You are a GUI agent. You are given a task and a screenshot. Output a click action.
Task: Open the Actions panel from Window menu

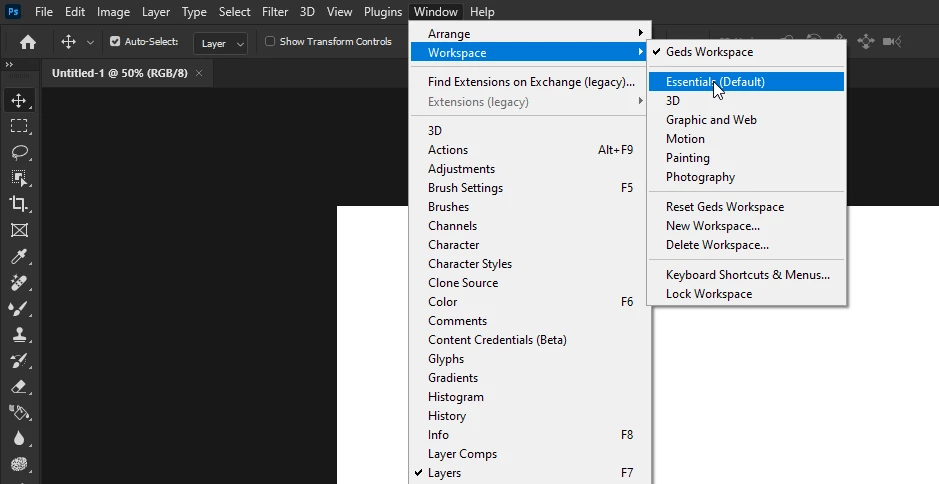tap(530, 150)
